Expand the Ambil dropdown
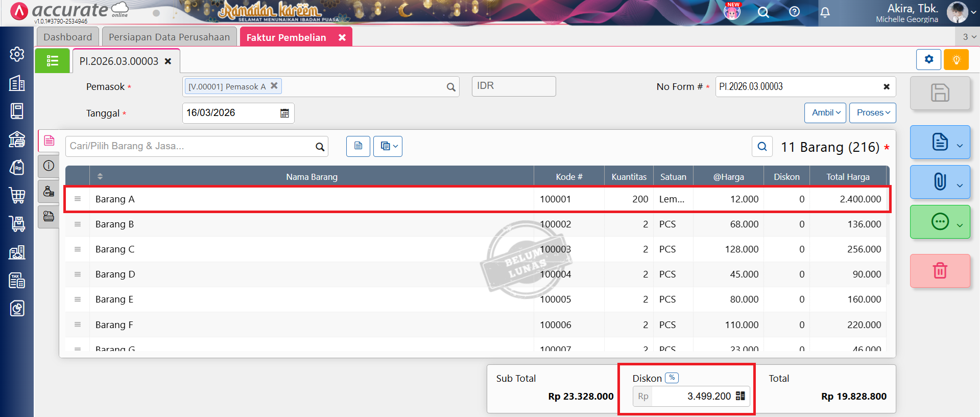 [825, 113]
